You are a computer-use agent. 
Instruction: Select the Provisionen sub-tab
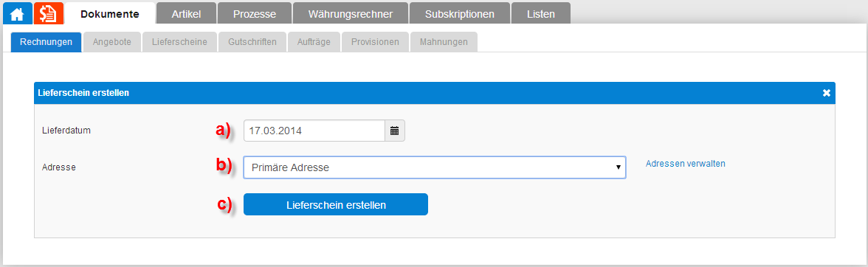tap(375, 42)
